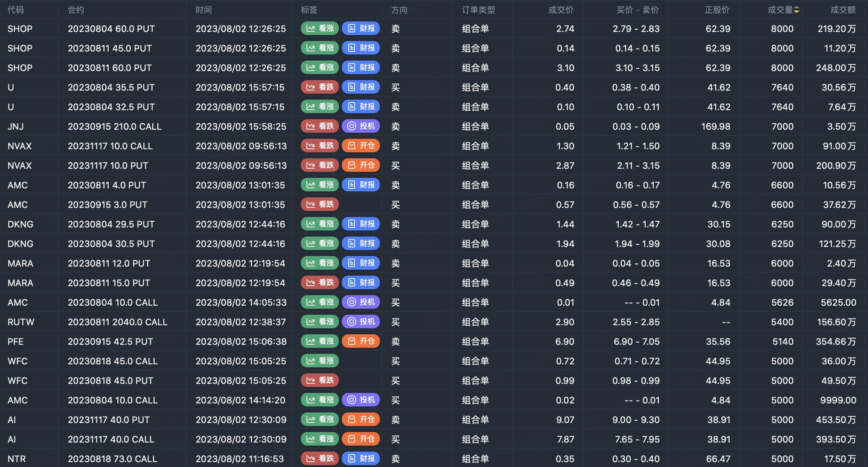This screenshot has width=868, height=467.
Task: Click 财报 tag on DKNG 30.5 PUT row
Action: point(361,244)
